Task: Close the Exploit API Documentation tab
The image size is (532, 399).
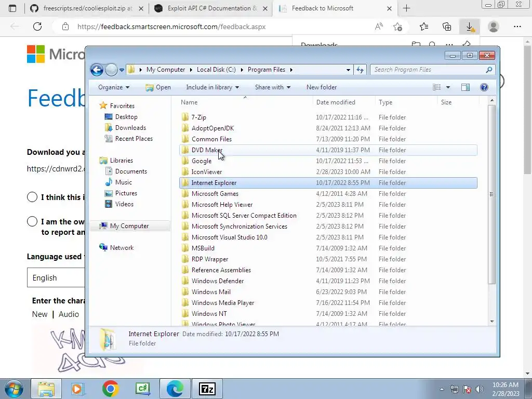Action: click(x=265, y=8)
